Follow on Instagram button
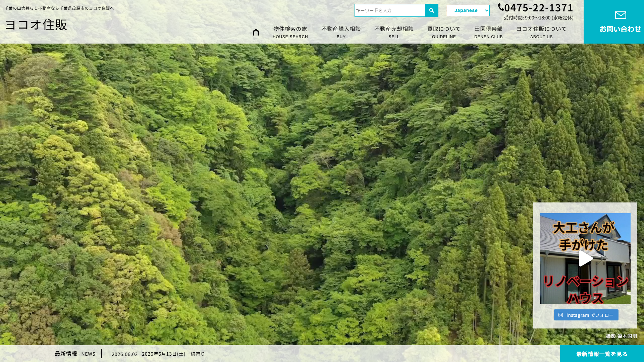 pos(586,315)
